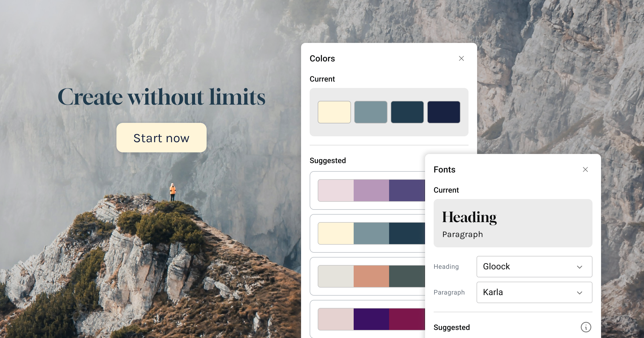Screen dimensions: 644x338
Task: Close the Colors panel
Action: 461,58
